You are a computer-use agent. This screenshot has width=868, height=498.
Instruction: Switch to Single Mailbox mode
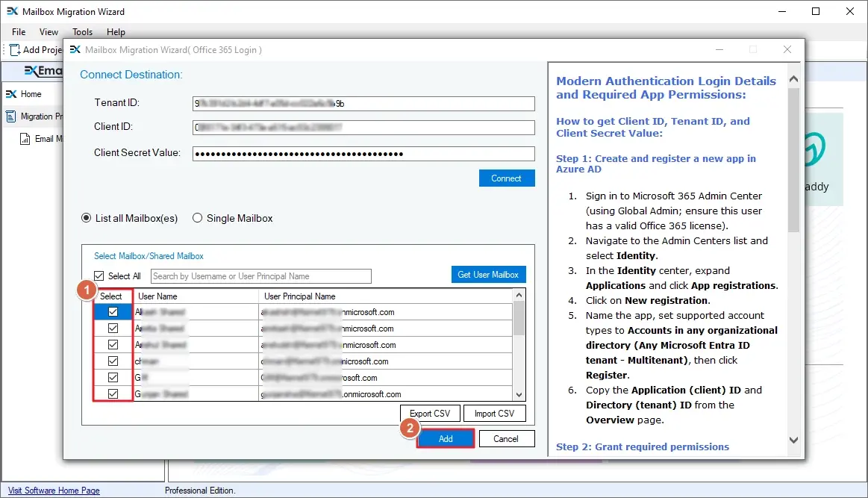click(x=197, y=217)
